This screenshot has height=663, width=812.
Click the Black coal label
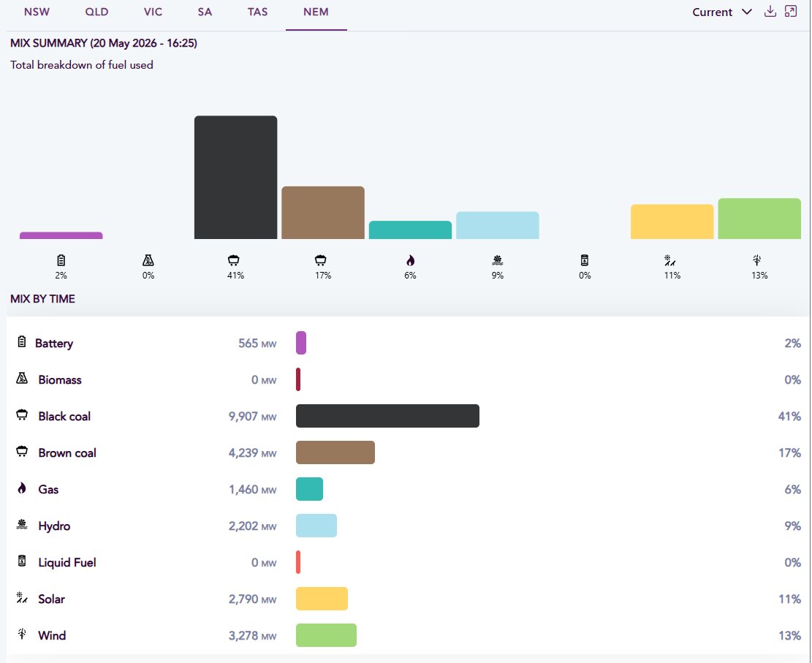[x=64, y=417]
